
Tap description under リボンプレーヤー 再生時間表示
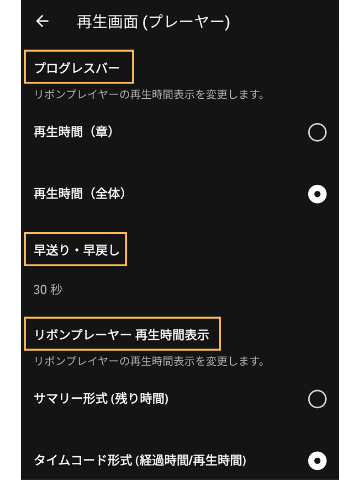coord(149,361)
